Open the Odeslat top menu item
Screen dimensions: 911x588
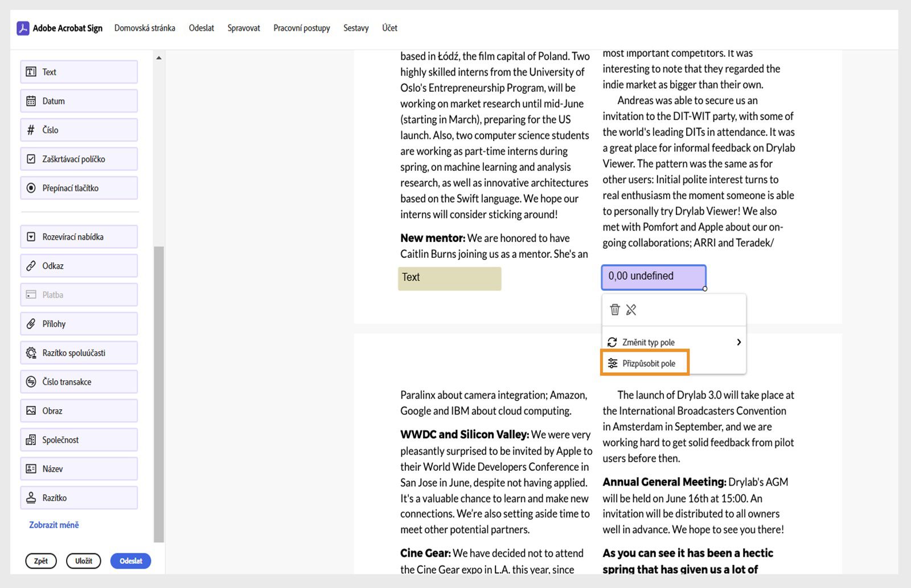click(x=202, y=28)
